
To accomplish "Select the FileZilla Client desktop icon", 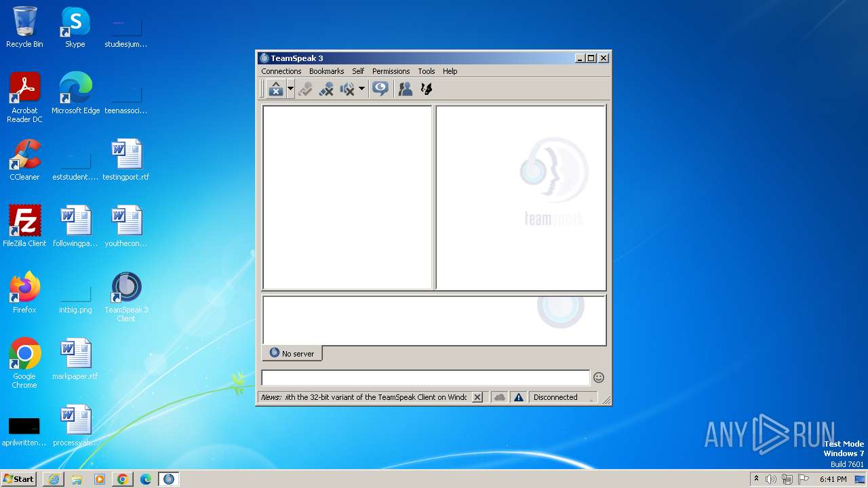I will point(24,226).
